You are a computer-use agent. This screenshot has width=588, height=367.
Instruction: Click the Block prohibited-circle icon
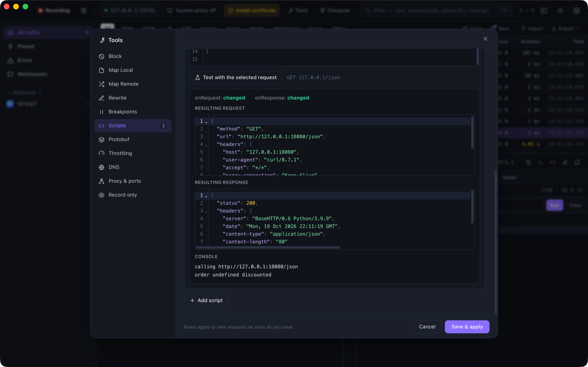pos(101,56)
